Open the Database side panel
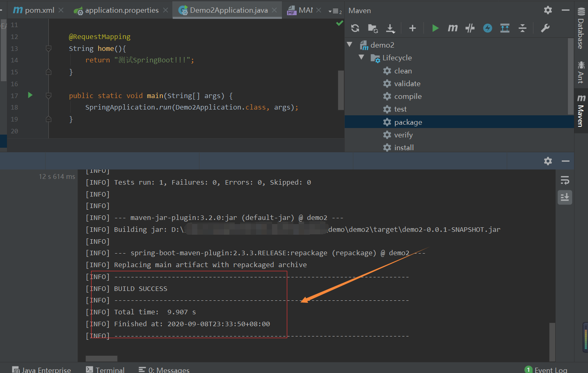The height and width of the screenshot is (373, 588). point(581,29)
